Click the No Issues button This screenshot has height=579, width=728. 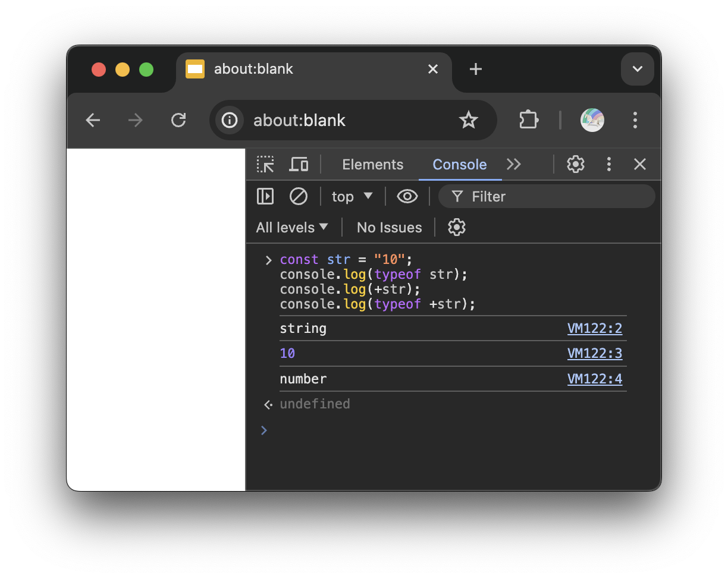[x=390, y=228]
